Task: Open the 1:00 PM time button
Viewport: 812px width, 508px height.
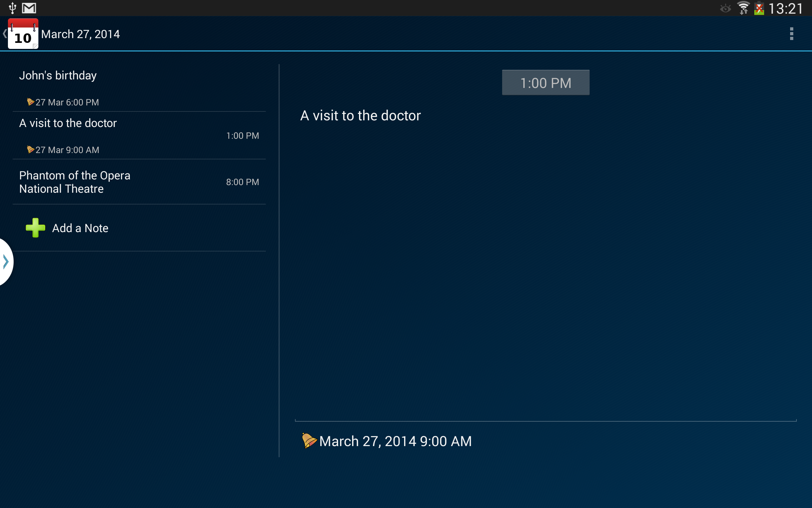Action: (546, 83)
